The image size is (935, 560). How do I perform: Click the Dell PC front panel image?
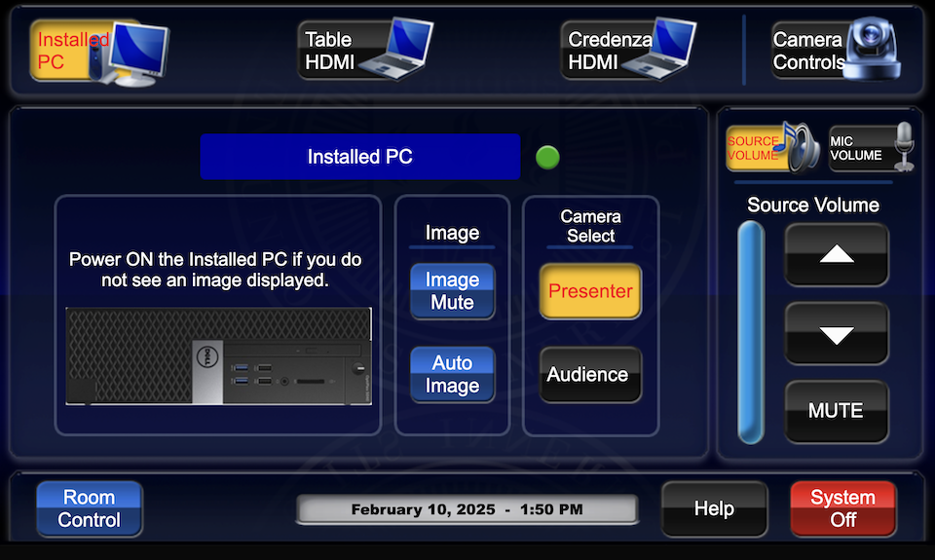coord(219,356)
